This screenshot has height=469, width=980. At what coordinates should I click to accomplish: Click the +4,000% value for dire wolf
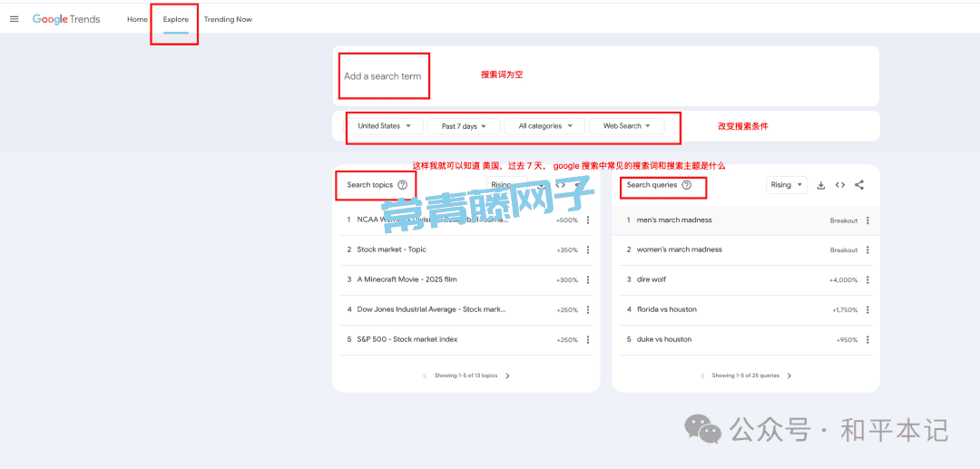844,280
